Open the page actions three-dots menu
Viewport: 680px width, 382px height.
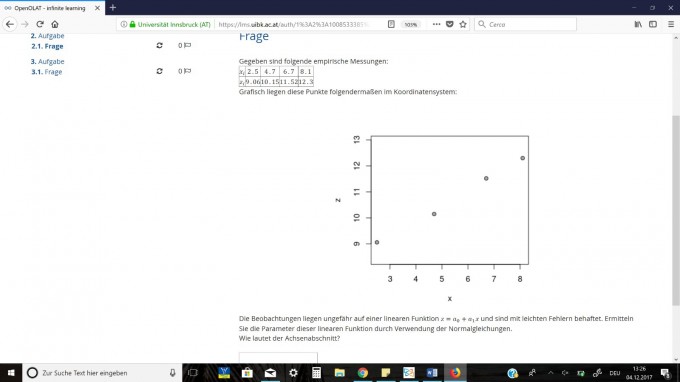click(x=436, y=24)
